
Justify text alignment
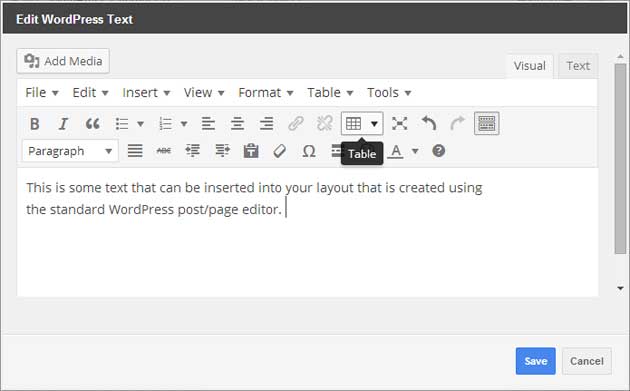click(135, 151)
